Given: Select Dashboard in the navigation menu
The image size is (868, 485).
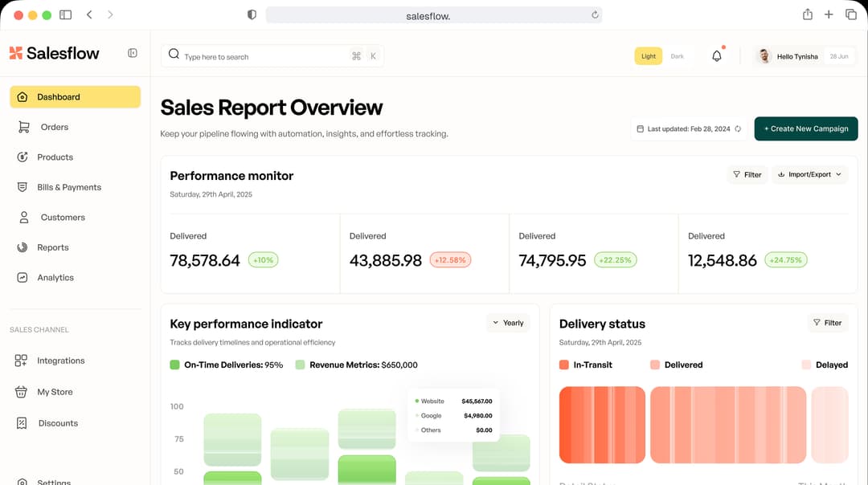Looking at the screenshot, I should (x=58, y=96).
